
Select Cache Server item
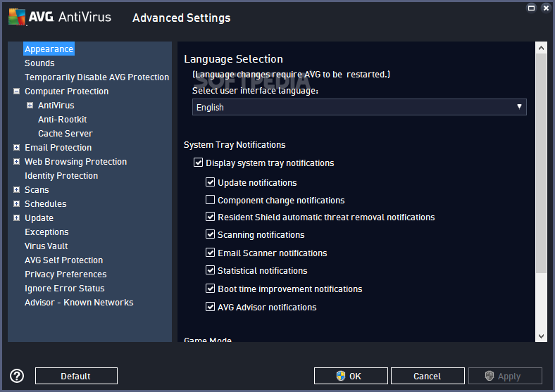pyautogui.click(x=66, y=134)
